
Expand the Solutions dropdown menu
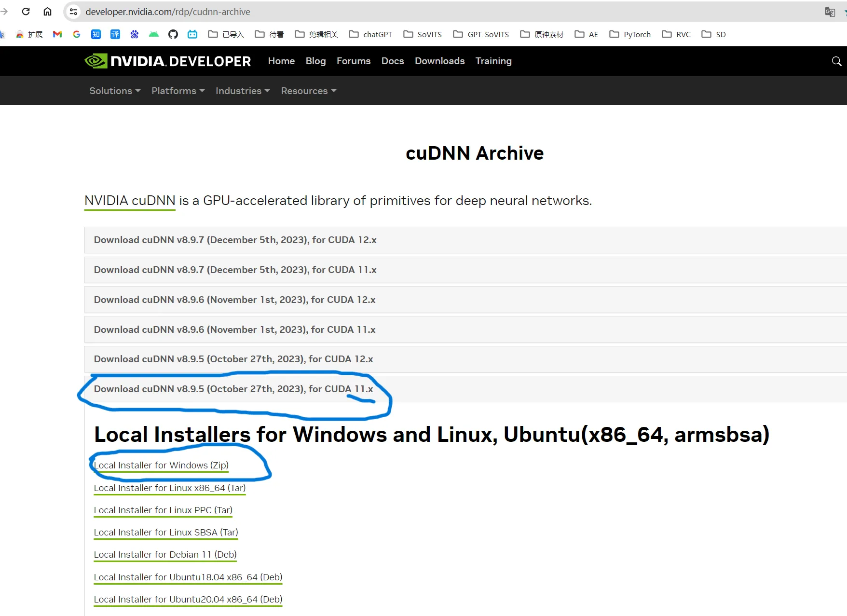(x=115, y=91)
